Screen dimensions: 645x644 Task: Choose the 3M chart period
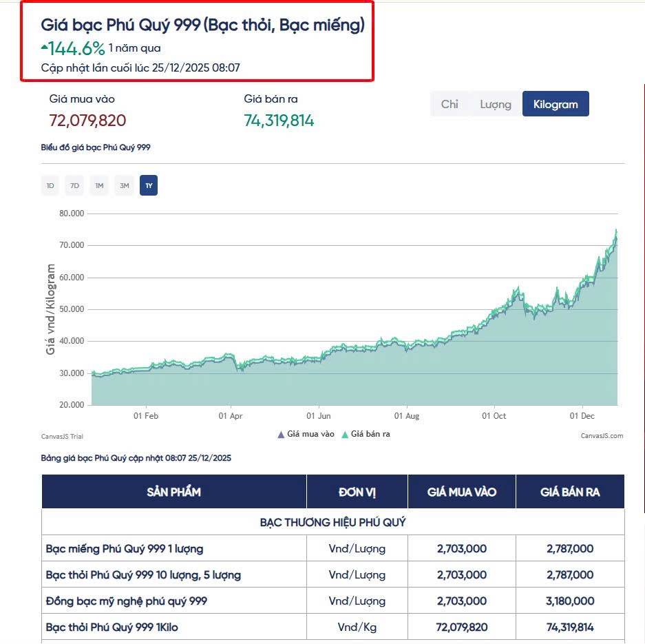tap(124, 186)
